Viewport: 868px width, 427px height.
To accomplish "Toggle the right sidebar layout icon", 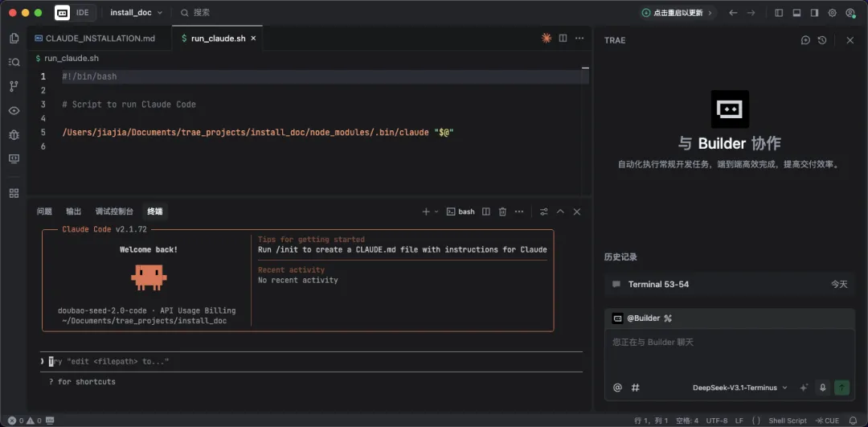I will click(x=814, y=12).
